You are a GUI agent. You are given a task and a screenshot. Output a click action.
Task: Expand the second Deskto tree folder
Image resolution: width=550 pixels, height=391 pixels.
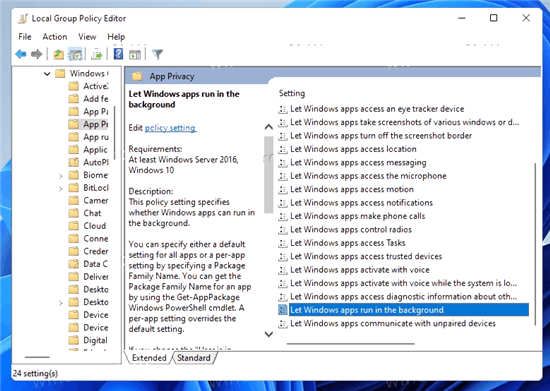61,303
